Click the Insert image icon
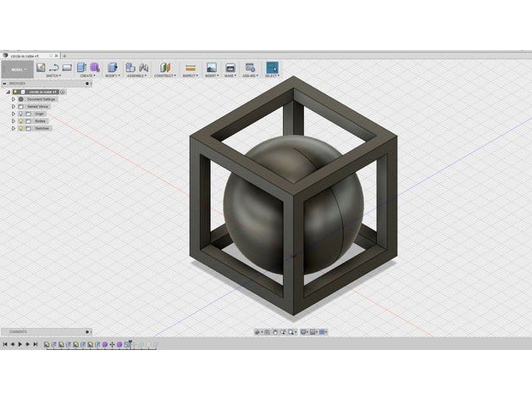The image size is (532, 400). click(x=211, y=67)
